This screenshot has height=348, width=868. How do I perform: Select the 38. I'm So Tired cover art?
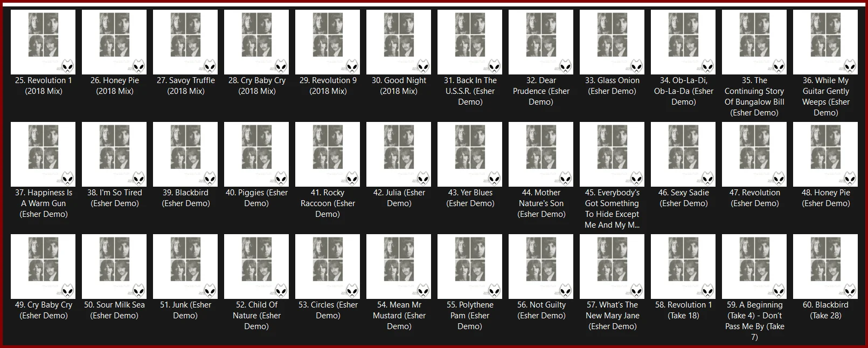click(x=114, y=154)
